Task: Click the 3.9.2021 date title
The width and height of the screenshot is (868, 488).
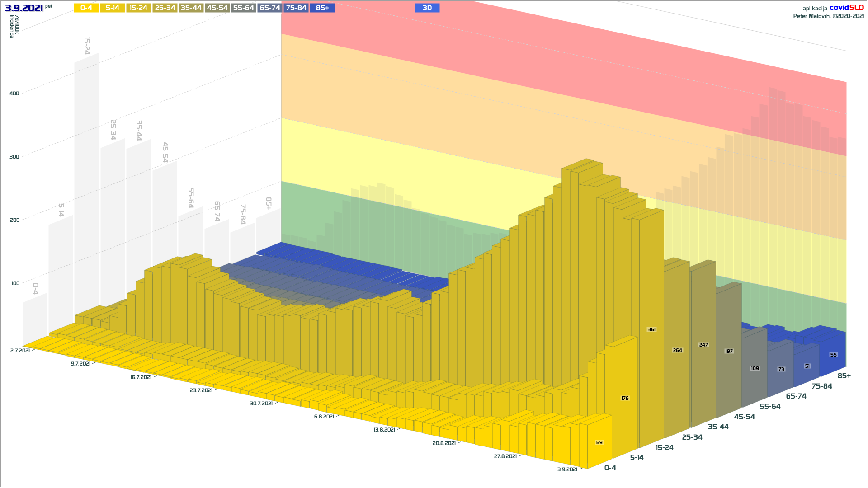Action: (x=24, y=8)
